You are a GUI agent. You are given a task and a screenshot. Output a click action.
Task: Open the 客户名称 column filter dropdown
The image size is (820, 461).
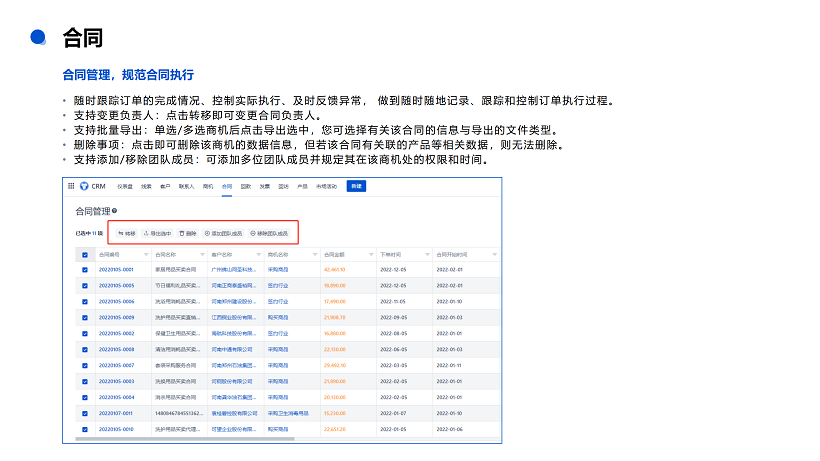point(258,255)
